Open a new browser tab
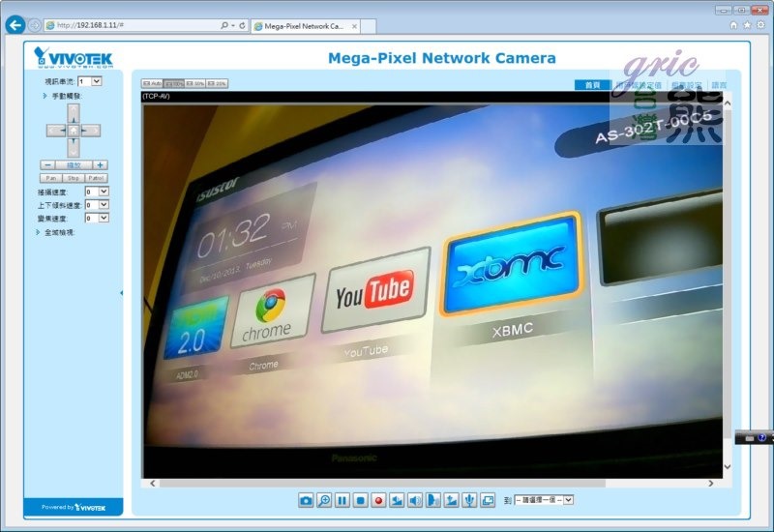 (369, 26)
